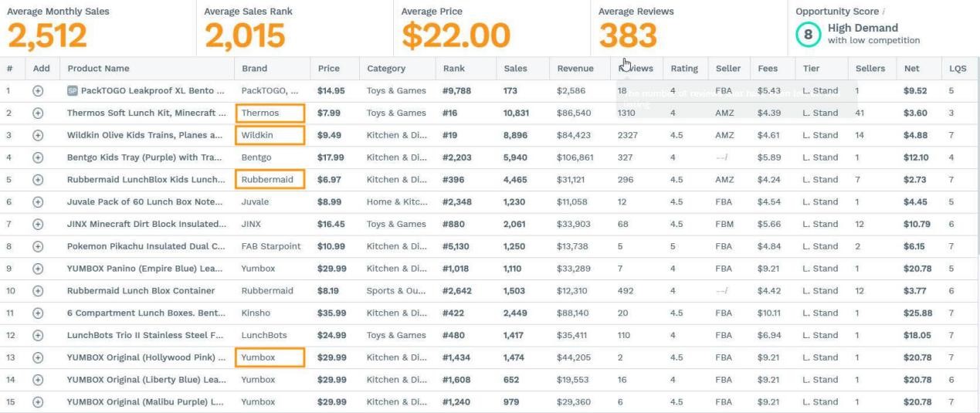Click the Net column header

[x=911, y=69]
